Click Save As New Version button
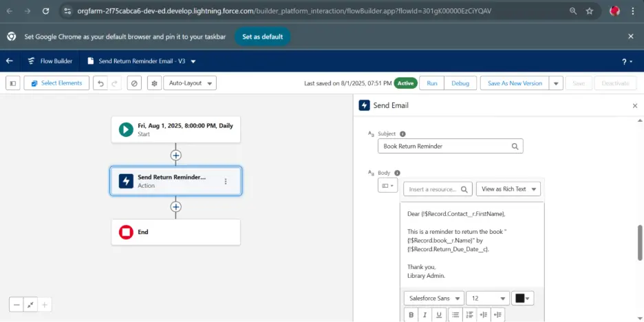Image resolution: width=644 pixels, height=322 pixels. click(x=515, y=83)
